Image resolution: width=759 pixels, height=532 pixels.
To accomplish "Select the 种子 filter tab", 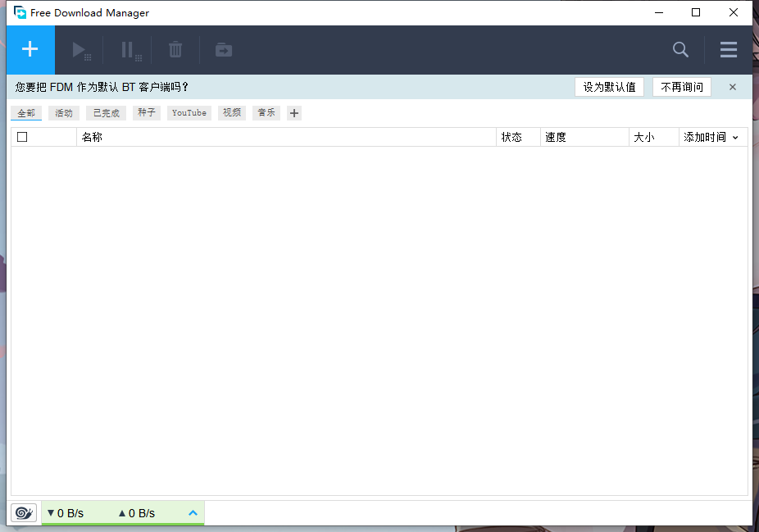I will click(146, 113).
